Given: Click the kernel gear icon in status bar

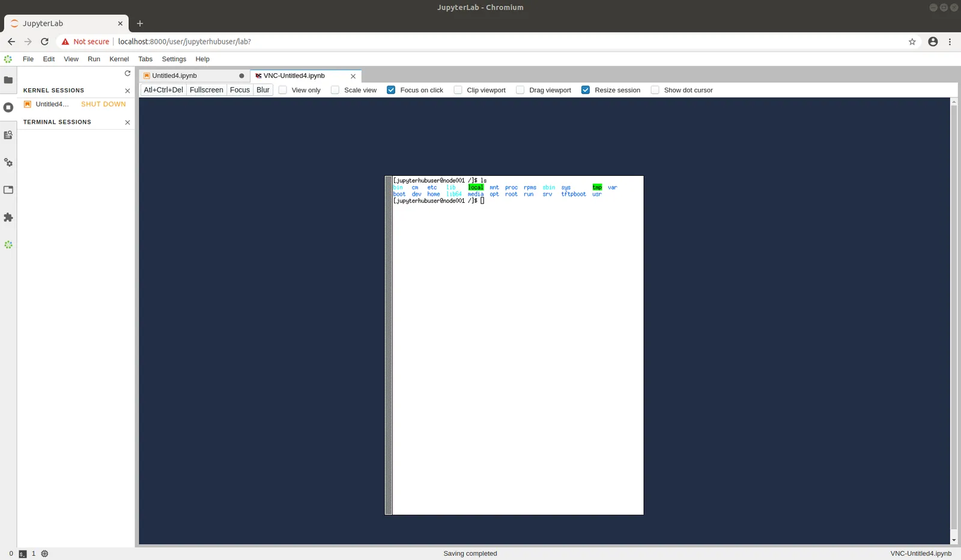Looking at the screenshot, I should [44, 553].
